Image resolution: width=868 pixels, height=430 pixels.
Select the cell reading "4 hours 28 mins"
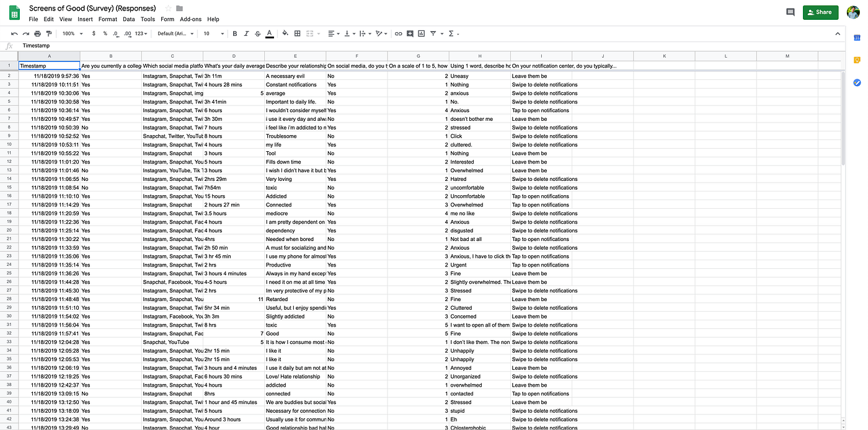pos(234,84)
